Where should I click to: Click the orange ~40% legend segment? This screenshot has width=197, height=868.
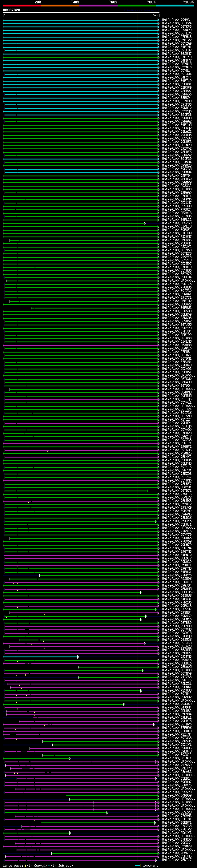(x=60, y=6)
